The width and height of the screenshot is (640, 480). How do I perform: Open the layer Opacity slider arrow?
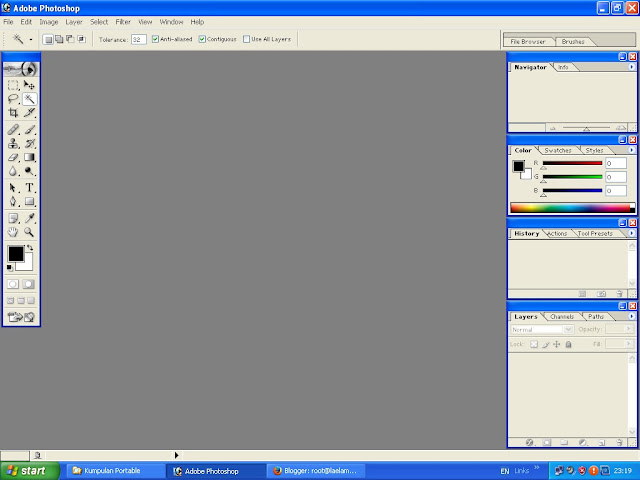click(x=629, y=329)
